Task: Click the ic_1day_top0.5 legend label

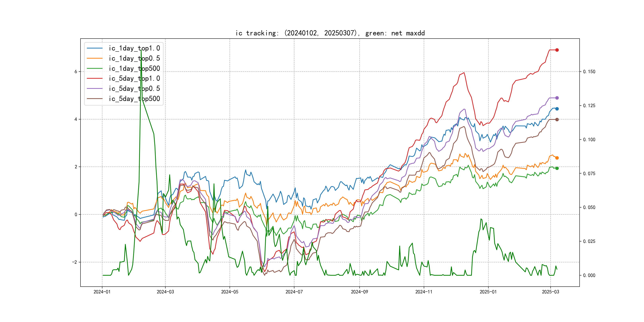Action: point(134,58)
